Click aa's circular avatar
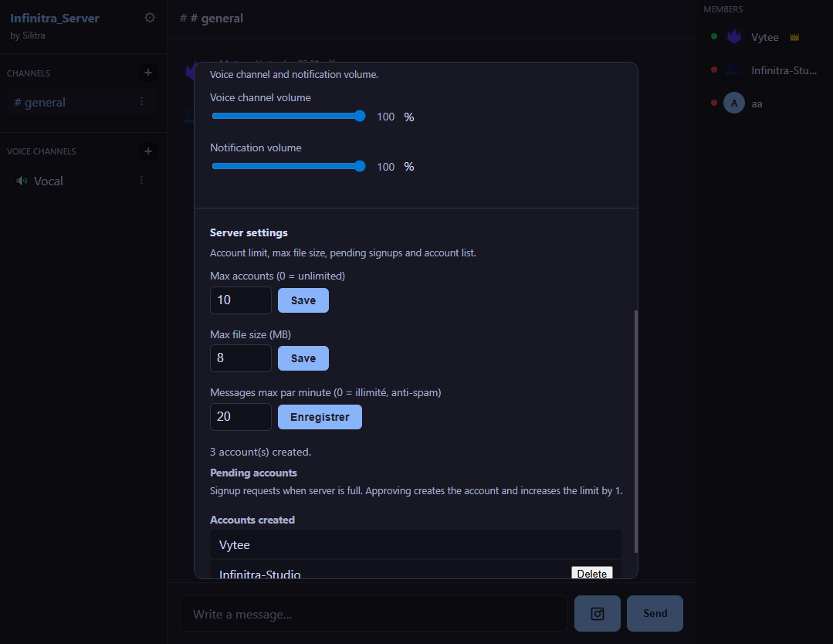The width and height of the screenshot is (833, 644). click(x=733, y=103)
